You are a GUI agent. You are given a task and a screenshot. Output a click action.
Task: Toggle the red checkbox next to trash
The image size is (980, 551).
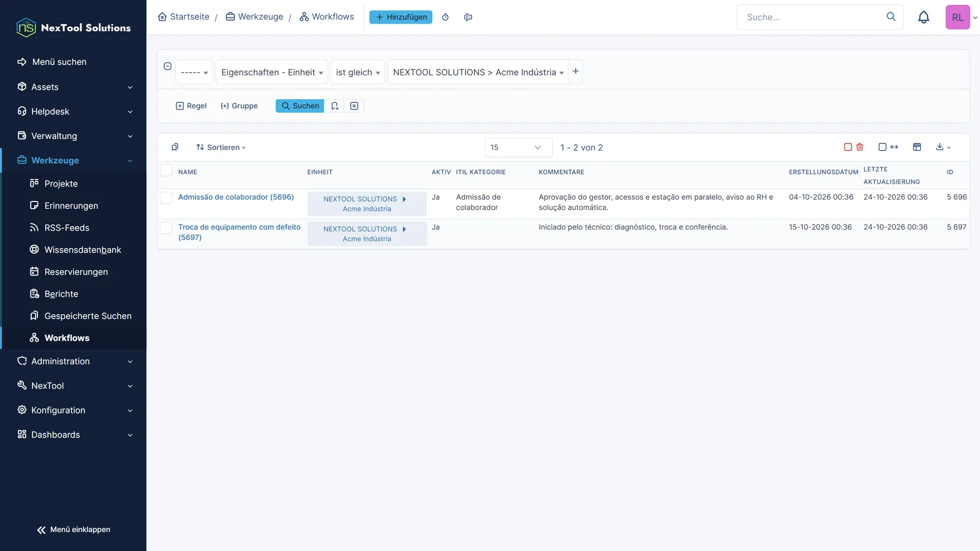click(848, 147)
